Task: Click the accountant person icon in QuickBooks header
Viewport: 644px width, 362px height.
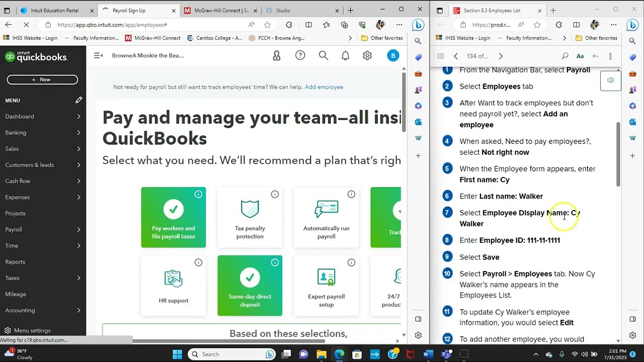Action: (x=276, y=55)
